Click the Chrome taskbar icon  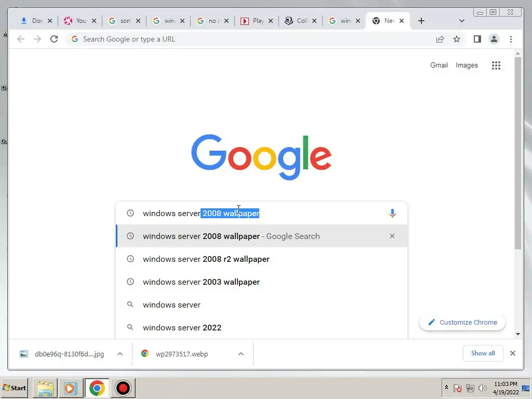(97, 388)
